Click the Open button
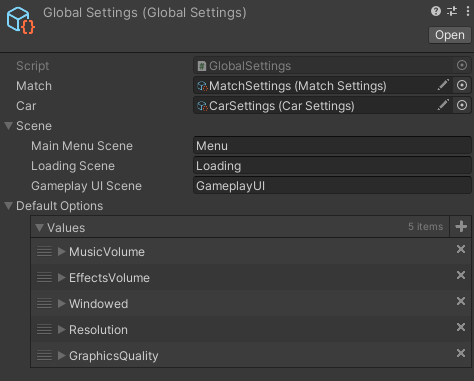Viewport: 474px width, 381px height. (450, 35)
